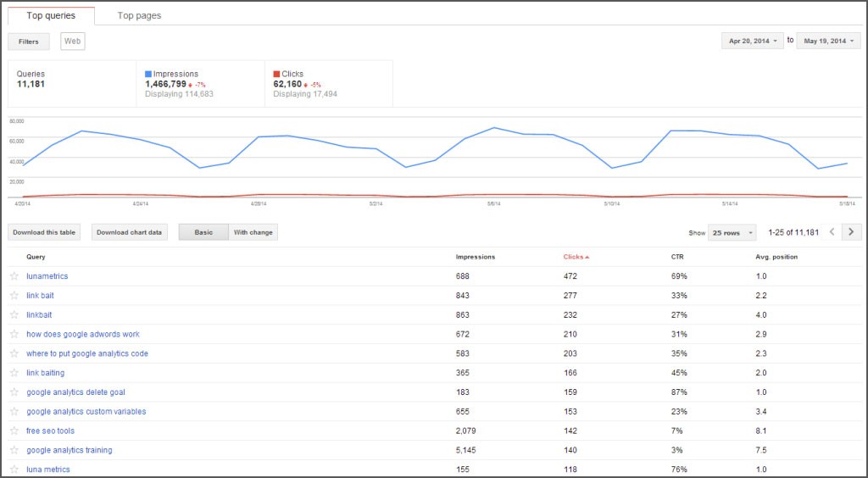Toggle the Web filter
The height and width of the screenshot is (478, 868).
click(73, 41)
